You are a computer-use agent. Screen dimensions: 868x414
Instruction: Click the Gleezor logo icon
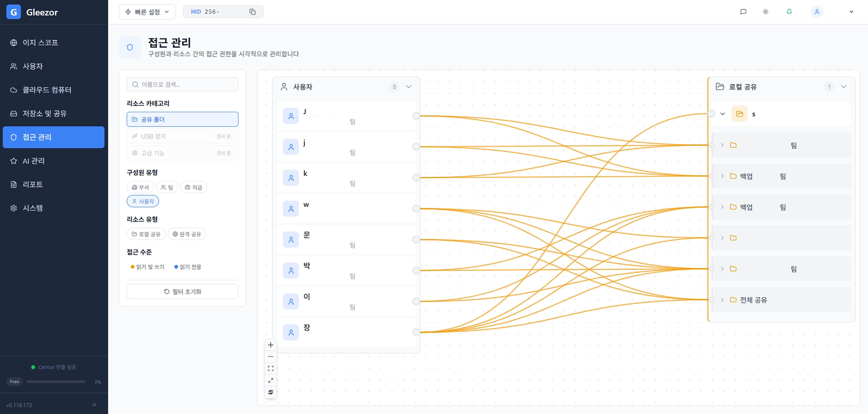pyautogui.click(x=14, y=12)
